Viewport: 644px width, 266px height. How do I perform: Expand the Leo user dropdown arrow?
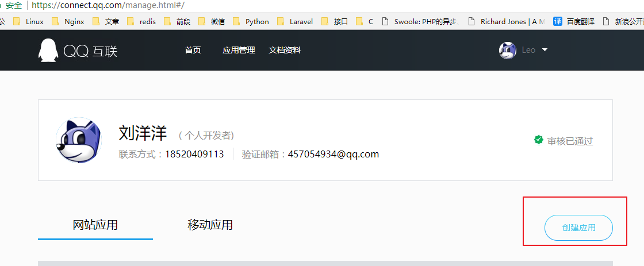[x=545, y=50]
